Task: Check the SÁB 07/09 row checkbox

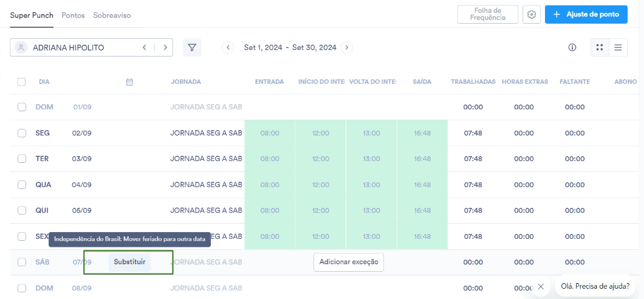Action: [x=22, y=262]
